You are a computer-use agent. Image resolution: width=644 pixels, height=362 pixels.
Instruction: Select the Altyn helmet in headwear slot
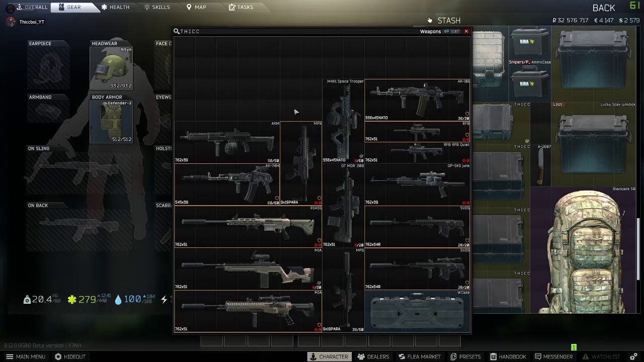point(111,68)
